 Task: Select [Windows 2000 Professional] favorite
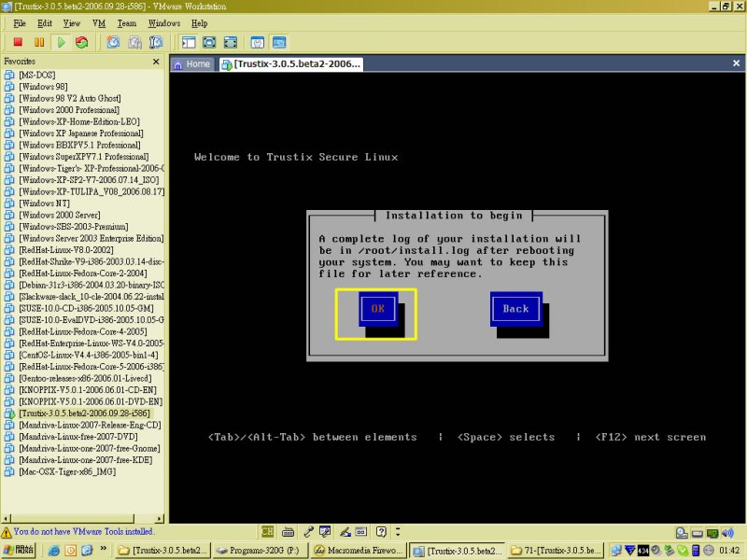tap(69, 110)
